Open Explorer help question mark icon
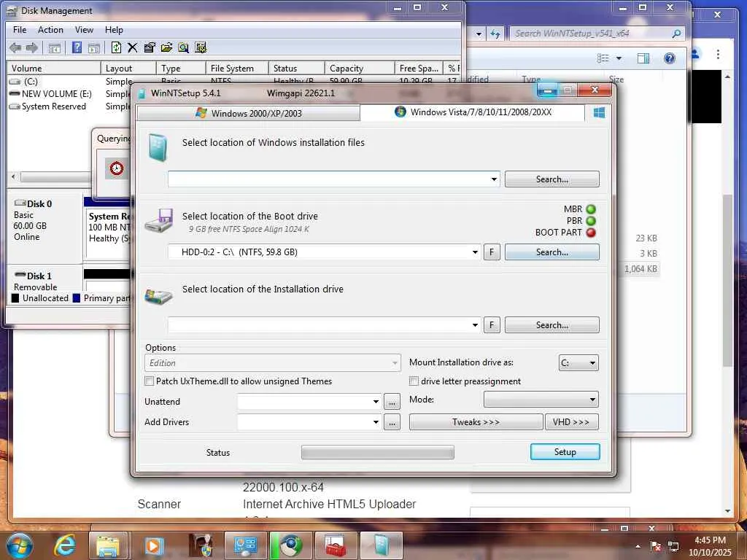The height and width of the screenshot is (560, 747). click(670, 58)
